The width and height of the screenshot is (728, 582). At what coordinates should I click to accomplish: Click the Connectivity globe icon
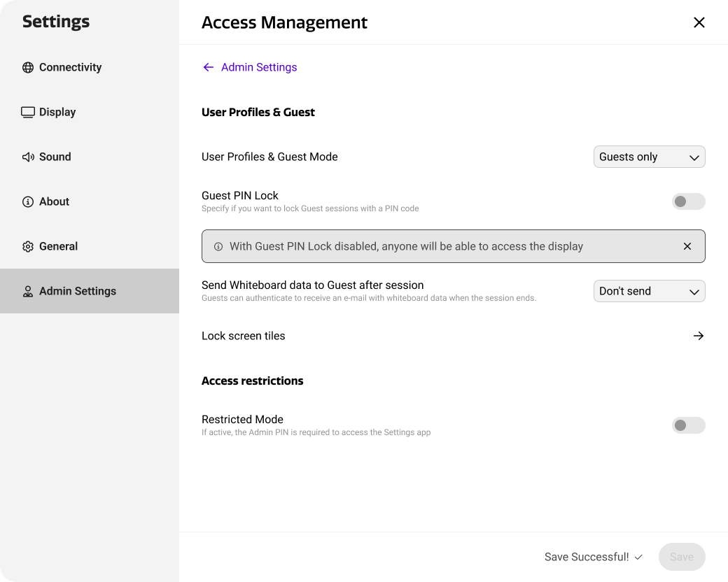[x=28, y=67]
